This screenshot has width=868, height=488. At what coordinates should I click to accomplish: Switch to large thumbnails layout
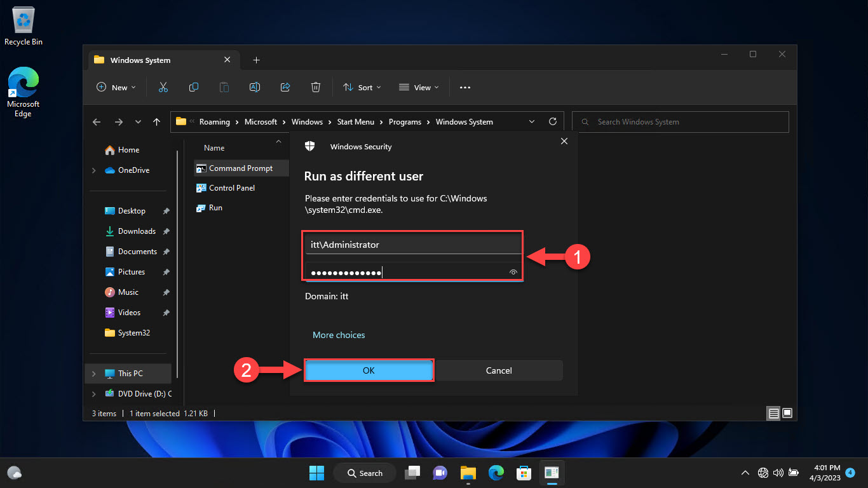(x=787, y=413)
